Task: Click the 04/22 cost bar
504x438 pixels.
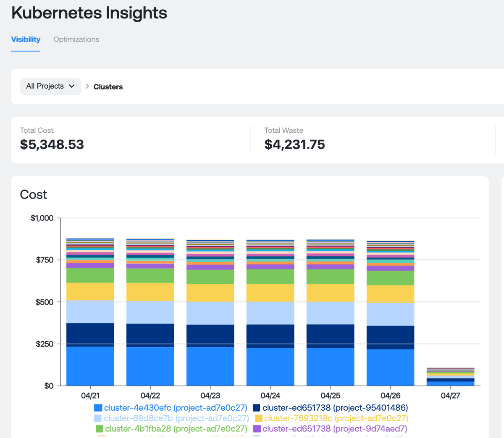Action: tap(150, 312)
